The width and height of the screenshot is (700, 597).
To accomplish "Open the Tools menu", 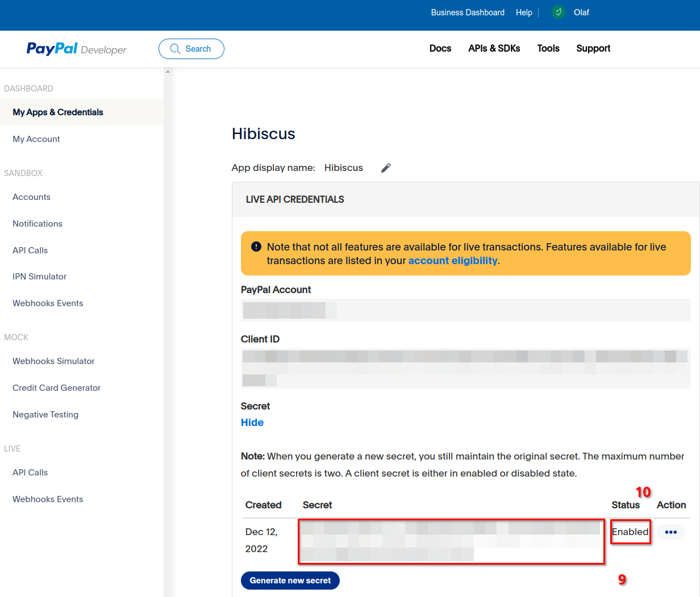I will pos(548,48).
